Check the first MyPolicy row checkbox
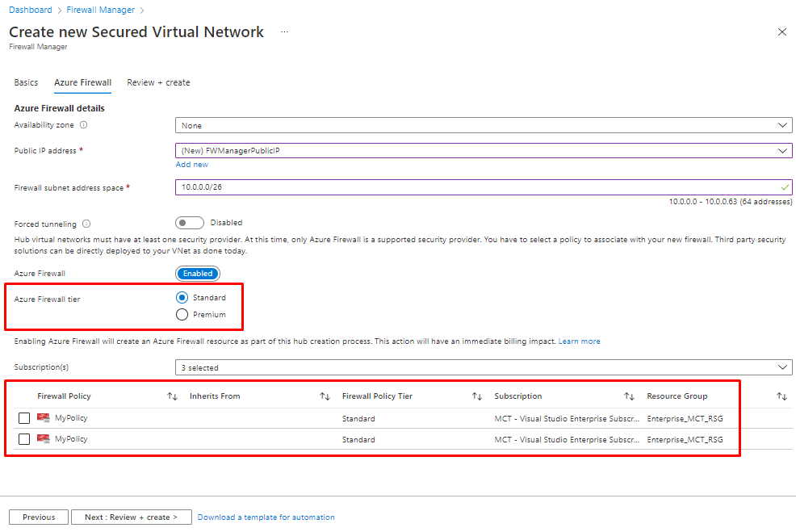The height and width of the screenshot is (532, 796). 24,418
